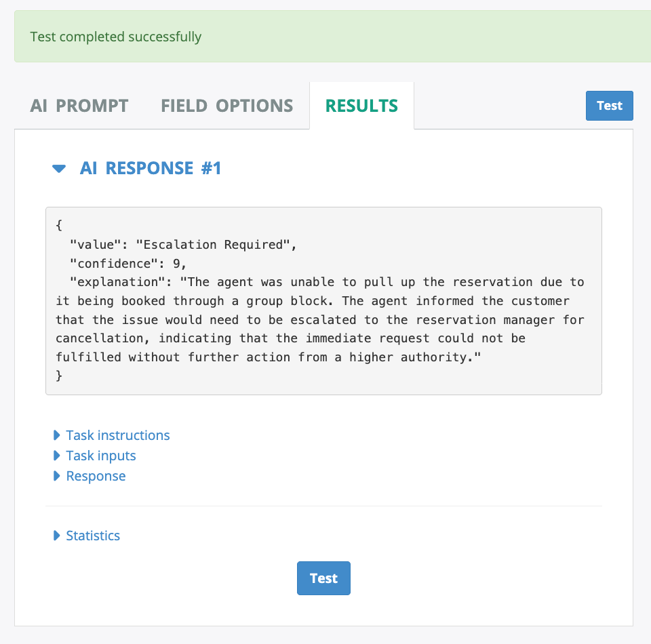Expand the Response section label

(96, 476)
